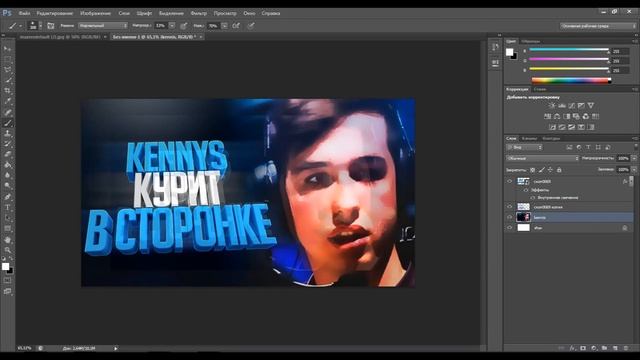Viewport: 640px width, 360px height.
Task: Open brush flow dropdown in options bar
Action: 224,26
